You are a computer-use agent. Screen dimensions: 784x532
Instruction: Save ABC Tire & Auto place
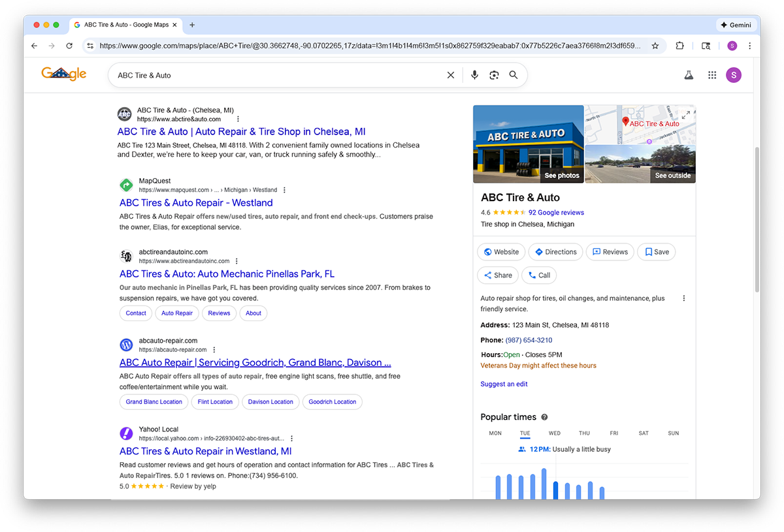pyautogui.click(x=656, y=252)
